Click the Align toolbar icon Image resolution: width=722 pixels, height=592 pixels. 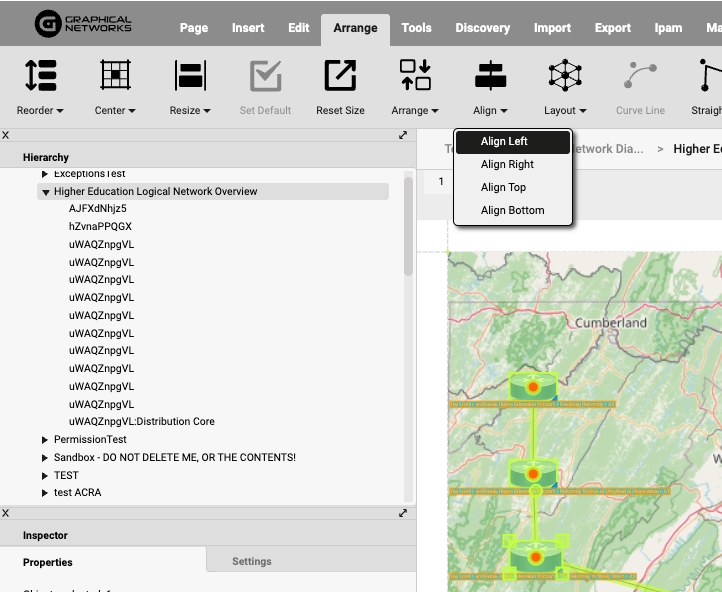click(x=490, y=77)
